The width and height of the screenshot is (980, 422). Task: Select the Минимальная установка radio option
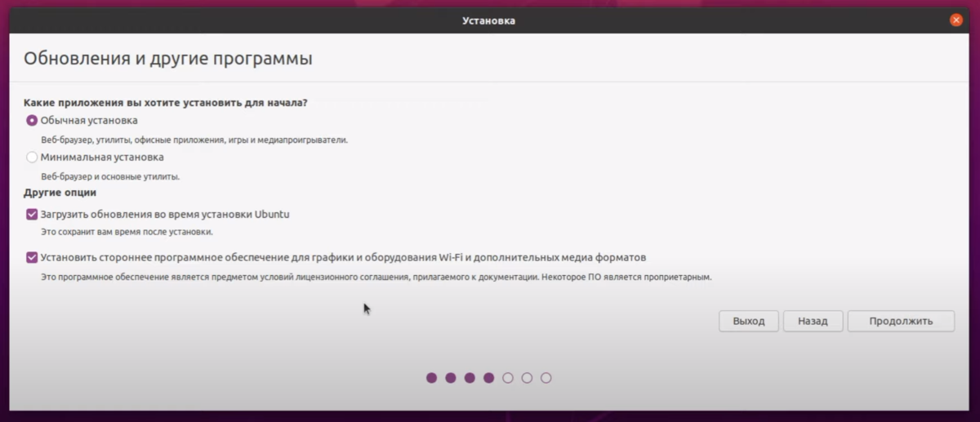[x=32, y=157]
